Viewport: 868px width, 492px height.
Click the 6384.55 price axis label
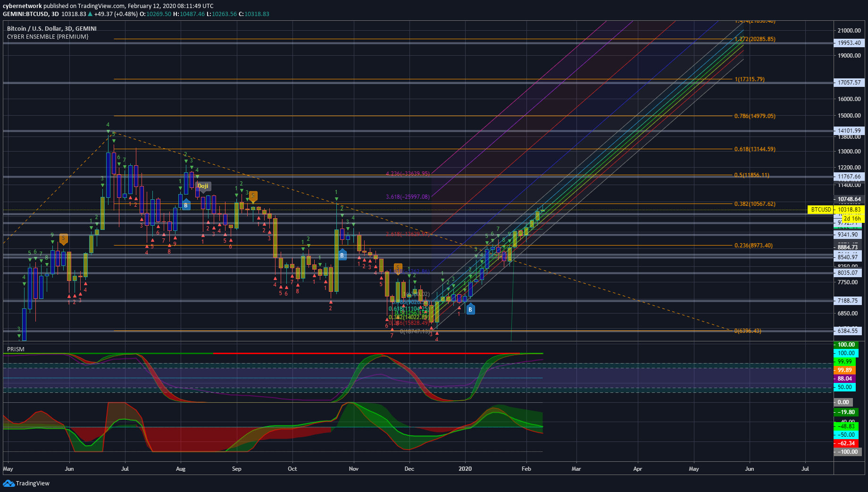[x=848, y=331]
